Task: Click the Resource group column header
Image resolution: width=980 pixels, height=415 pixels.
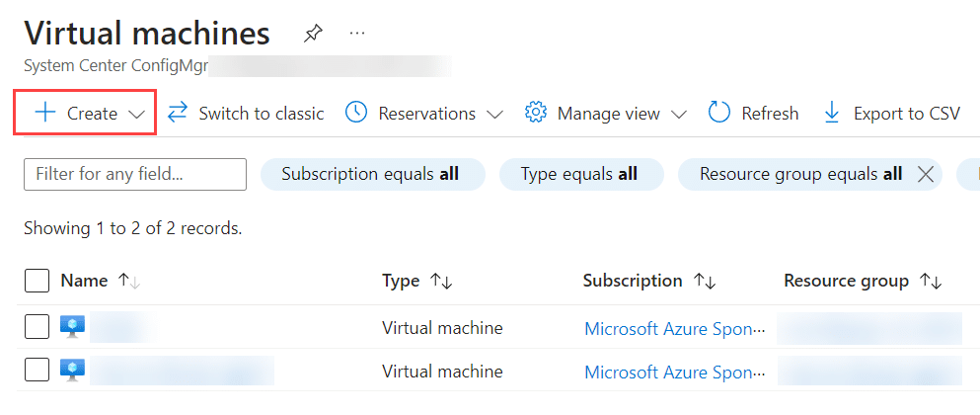Action: (846, 281)
